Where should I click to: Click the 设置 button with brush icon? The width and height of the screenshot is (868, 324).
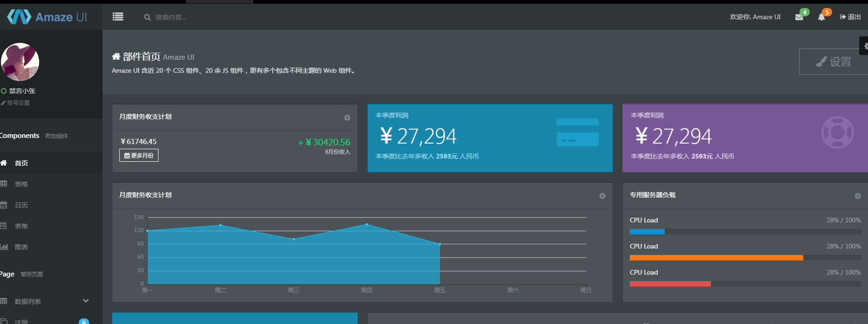[834, 62]
